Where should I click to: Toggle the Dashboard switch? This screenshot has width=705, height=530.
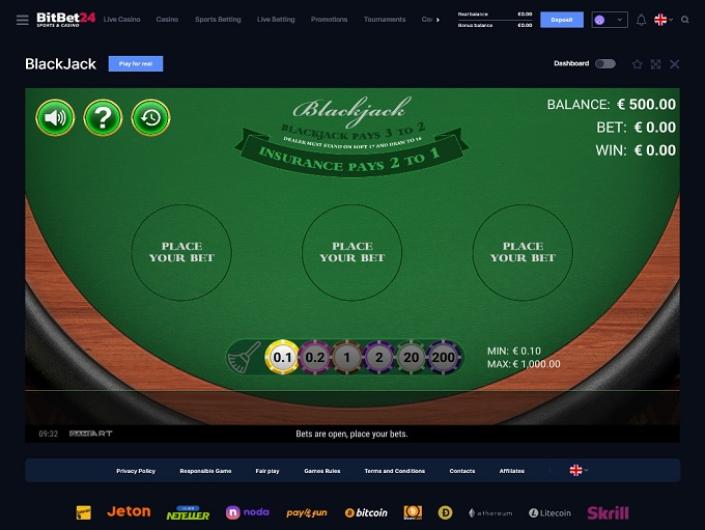(x=605, y=64)
